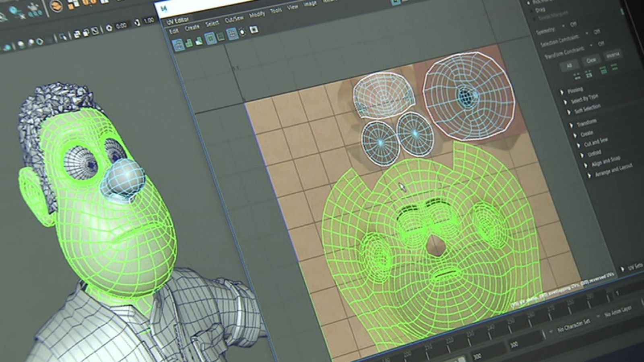Click the round dotted circle UV toolbar icon
644x362 pixels.
point(243,32)
